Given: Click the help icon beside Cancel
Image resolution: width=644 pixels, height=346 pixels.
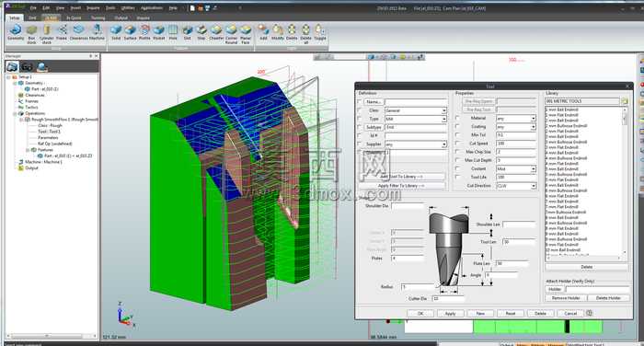Looking at the screenshot, I should [x=590, y=313].
